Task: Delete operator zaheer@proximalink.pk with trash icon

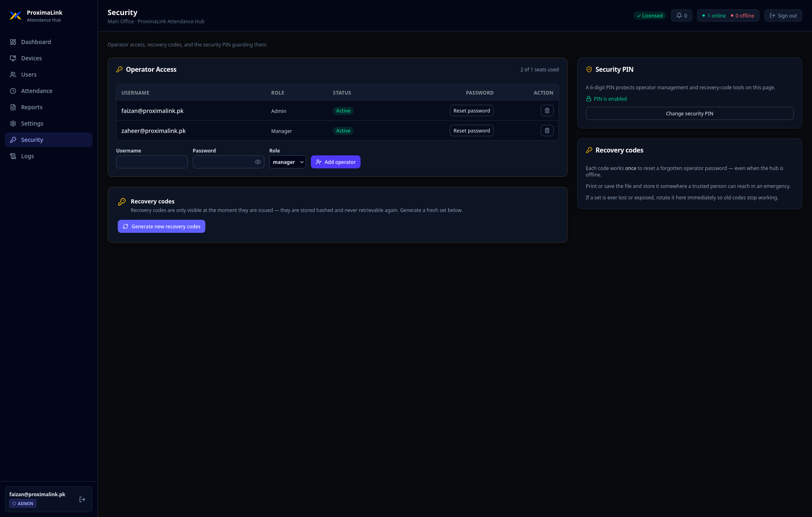Action: [547, 130]
